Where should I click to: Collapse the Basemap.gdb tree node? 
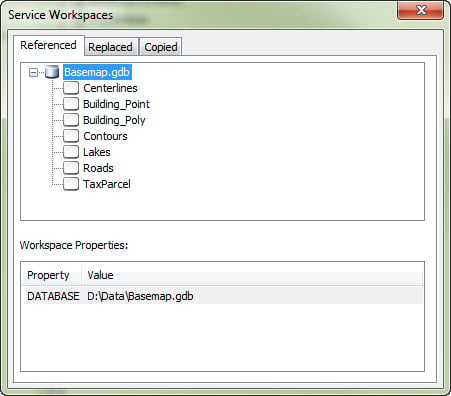click(33, 72)
